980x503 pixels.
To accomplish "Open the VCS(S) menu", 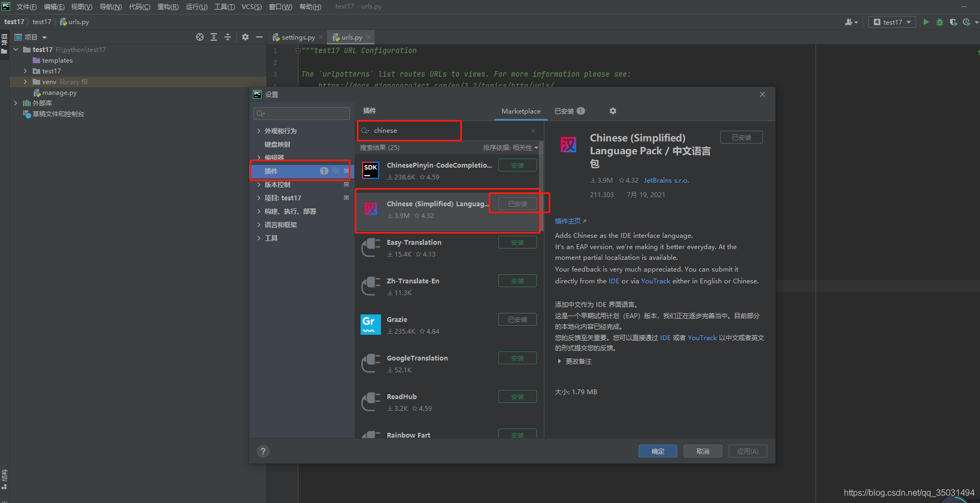I will [251, 6].
